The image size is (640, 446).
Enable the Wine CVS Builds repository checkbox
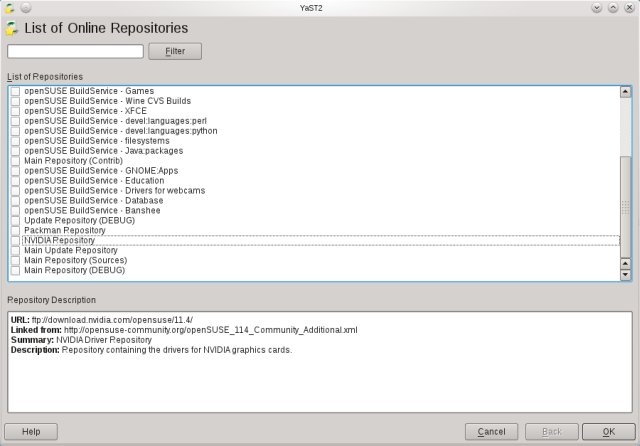[15, 101]
